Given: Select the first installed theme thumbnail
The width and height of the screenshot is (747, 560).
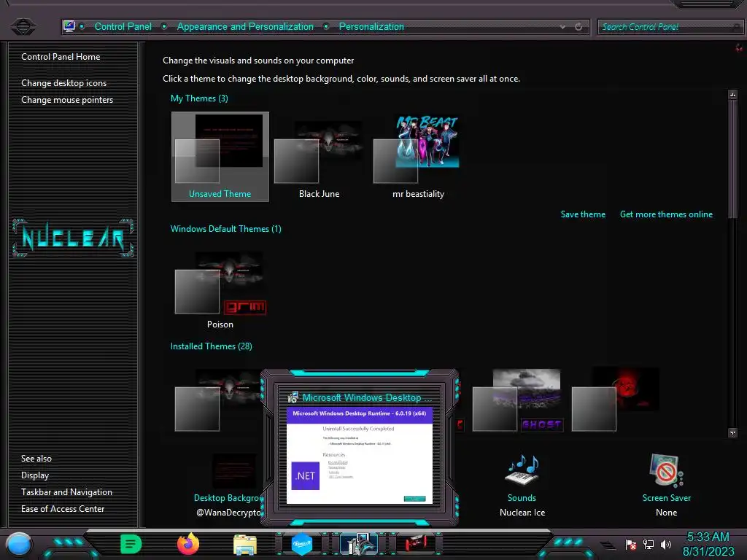Looking at the screenshot, I should tap(217, 400).
